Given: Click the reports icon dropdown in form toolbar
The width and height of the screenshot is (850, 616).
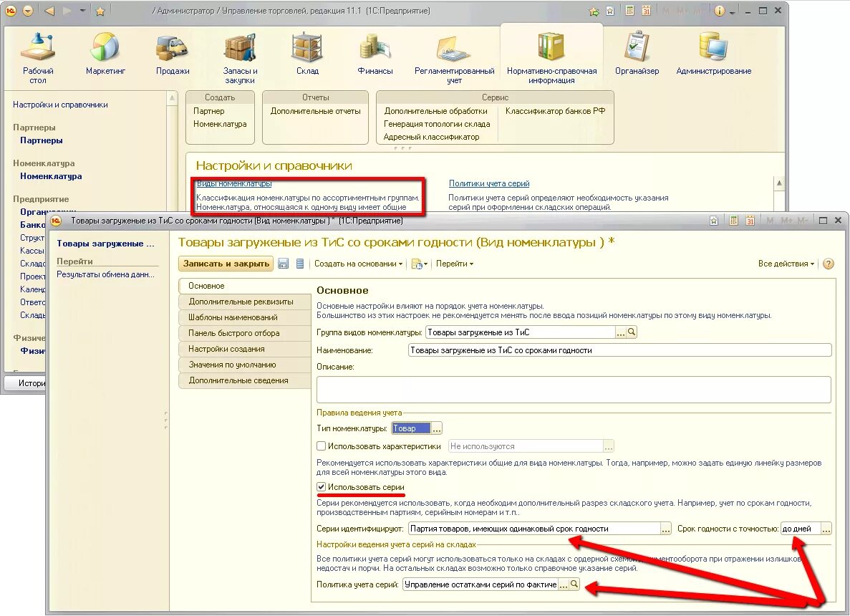Looking at the screenshot, I should click(x=420, y=264).
